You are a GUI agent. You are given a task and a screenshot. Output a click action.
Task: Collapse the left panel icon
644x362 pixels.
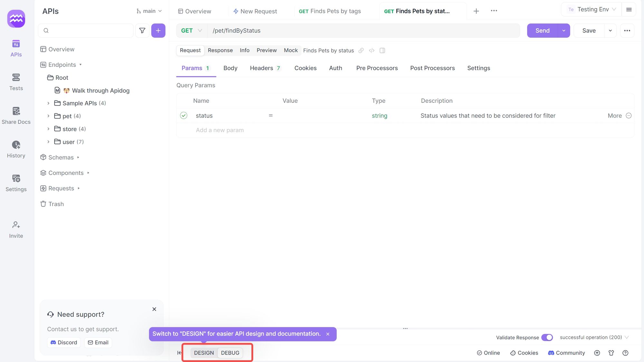click(179, 353)
